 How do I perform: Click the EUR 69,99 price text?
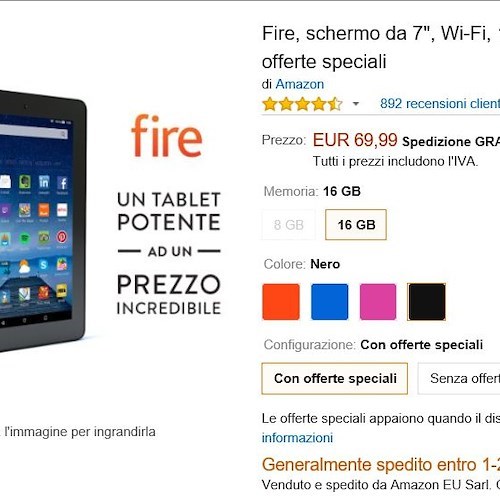pyautogui.click(x=355, y=140)
